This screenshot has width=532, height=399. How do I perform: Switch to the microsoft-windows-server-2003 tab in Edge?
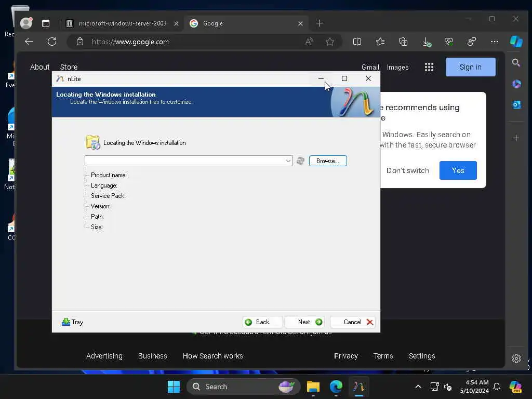point(122,23)
